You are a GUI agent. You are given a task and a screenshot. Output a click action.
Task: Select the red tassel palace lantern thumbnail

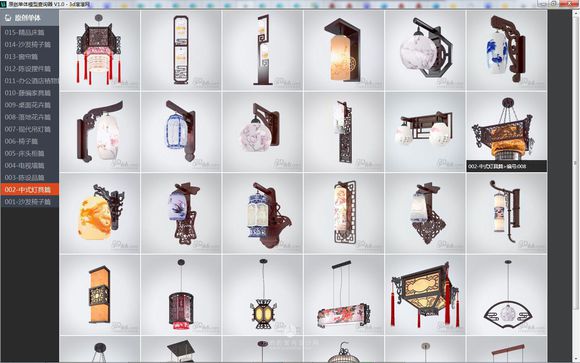coord(100,50)
